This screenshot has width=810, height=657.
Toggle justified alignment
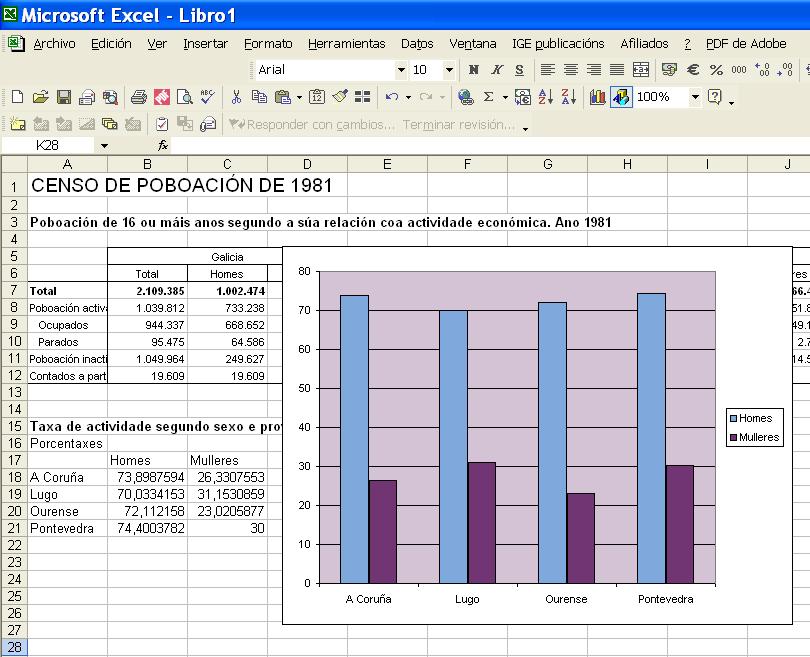click(617, 70)
